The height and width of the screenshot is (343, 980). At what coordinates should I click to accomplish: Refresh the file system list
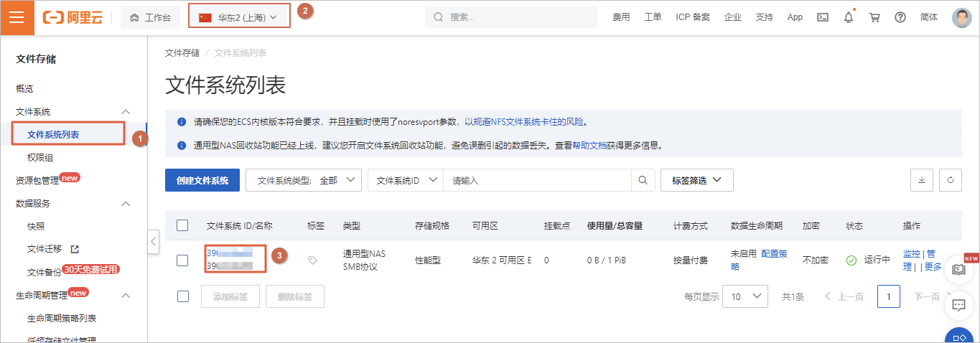point(950,181)
